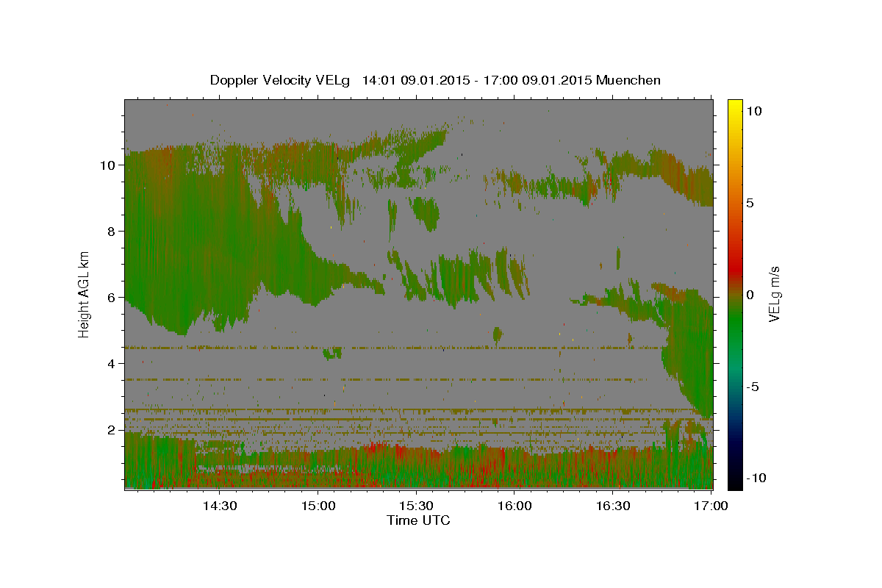This screenshot has height=588, width=882.
Task: Click the '15:00' time tick label
Action: pyautogui.click(x=318, y=506)
